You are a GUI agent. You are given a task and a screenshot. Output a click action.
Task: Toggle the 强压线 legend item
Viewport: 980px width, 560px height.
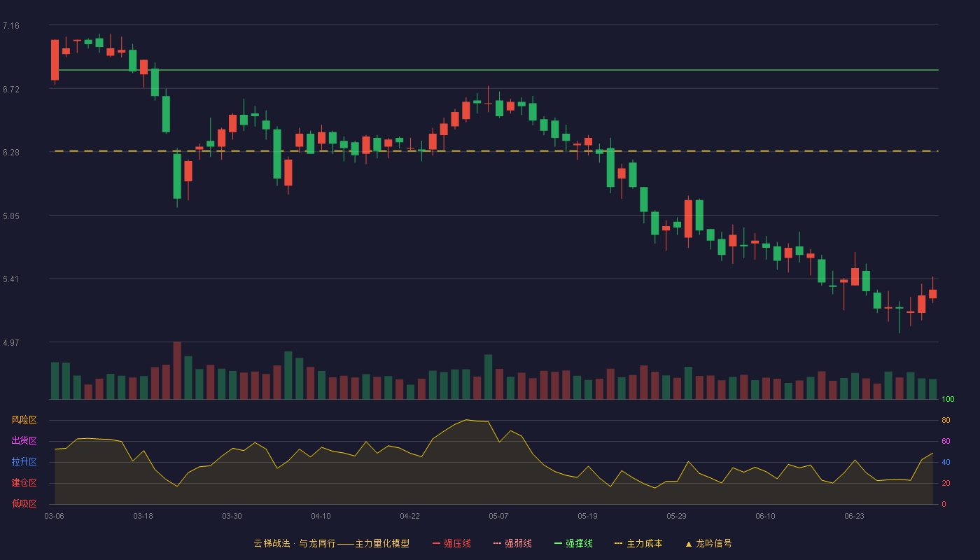click(451, 543)
